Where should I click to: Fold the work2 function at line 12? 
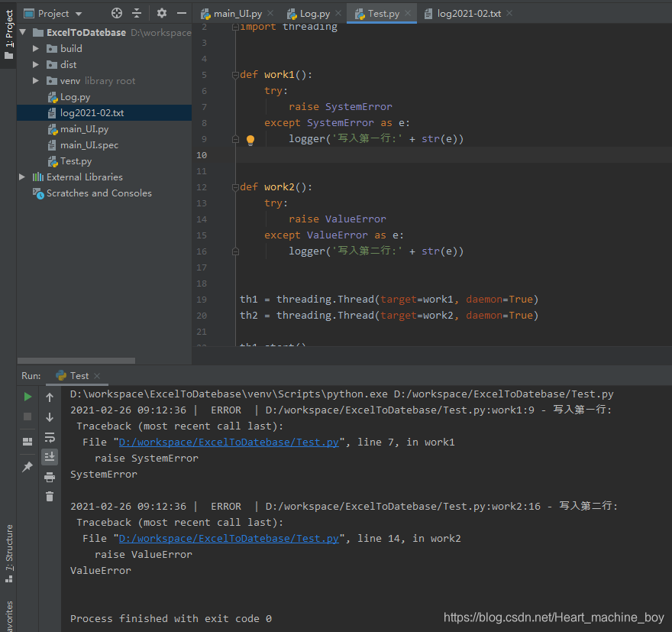[235, 187]
